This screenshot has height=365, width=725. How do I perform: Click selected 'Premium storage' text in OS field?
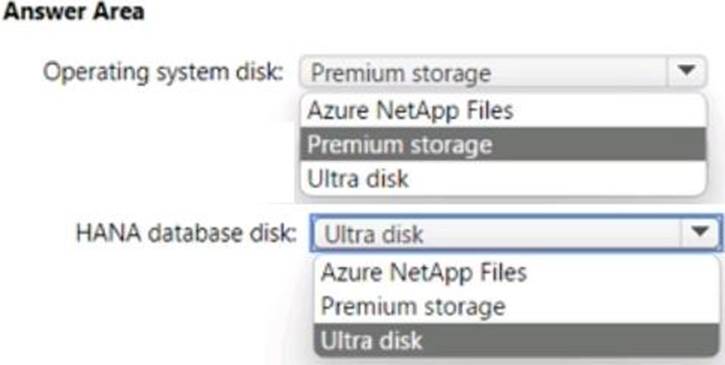[x=400, y=73]
